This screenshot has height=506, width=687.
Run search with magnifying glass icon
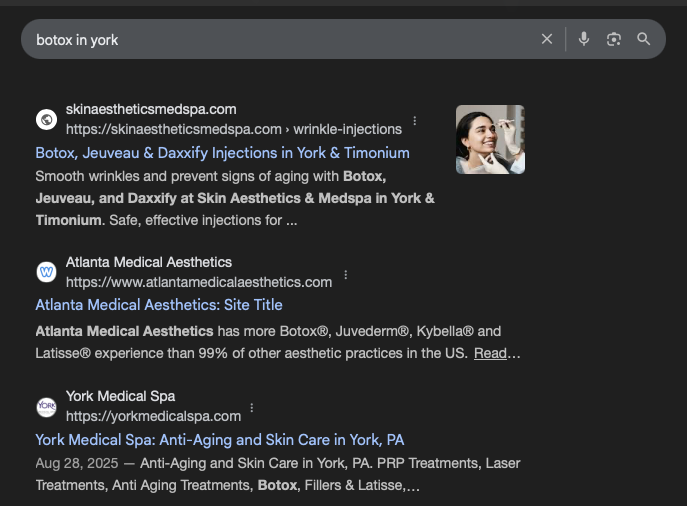[x=643, y=39]
